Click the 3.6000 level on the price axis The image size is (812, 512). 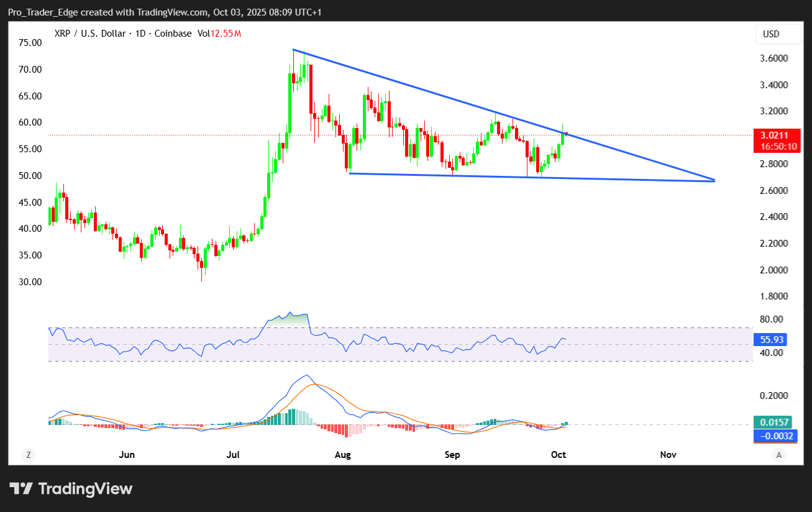(774, 58)
